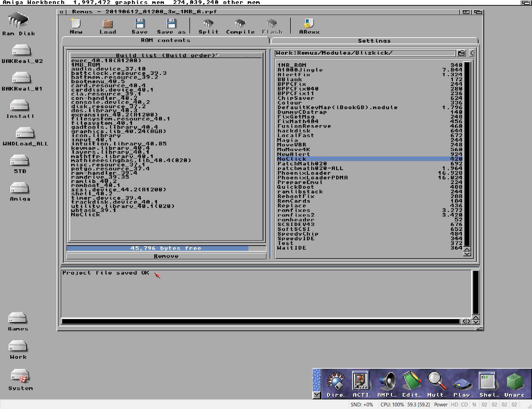Open the Ram Disk desktop icon
The height and width of the screenshot is (409, 532).
(18, 24)
